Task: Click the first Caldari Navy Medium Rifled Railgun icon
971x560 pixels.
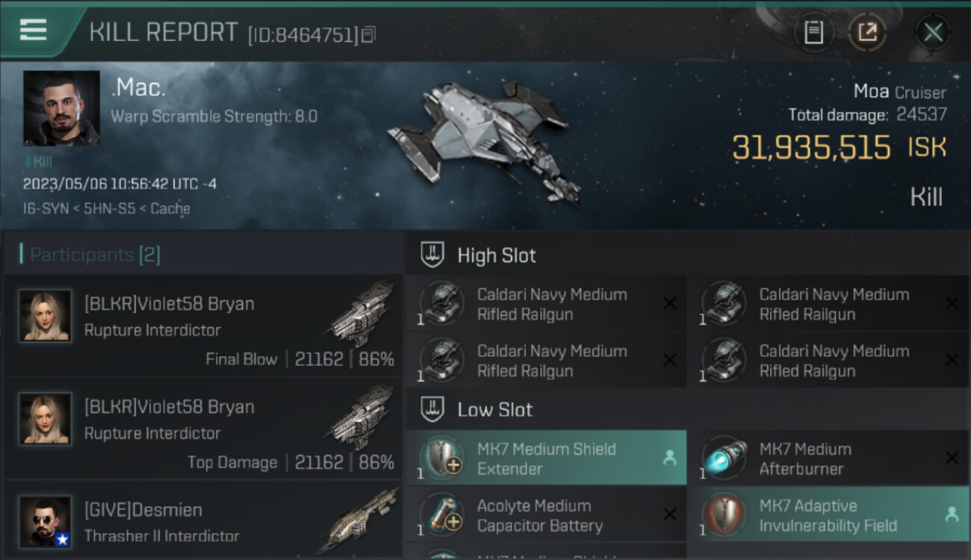Action: (443, 303)
